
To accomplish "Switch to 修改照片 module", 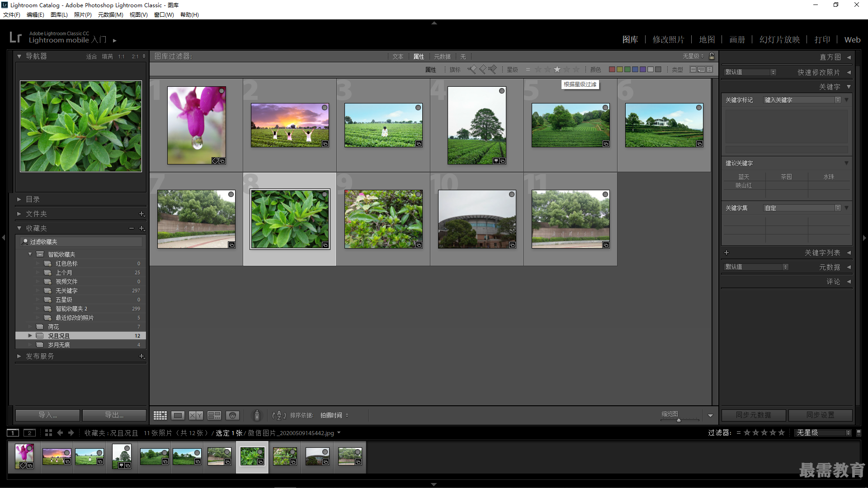I will 668,40.
